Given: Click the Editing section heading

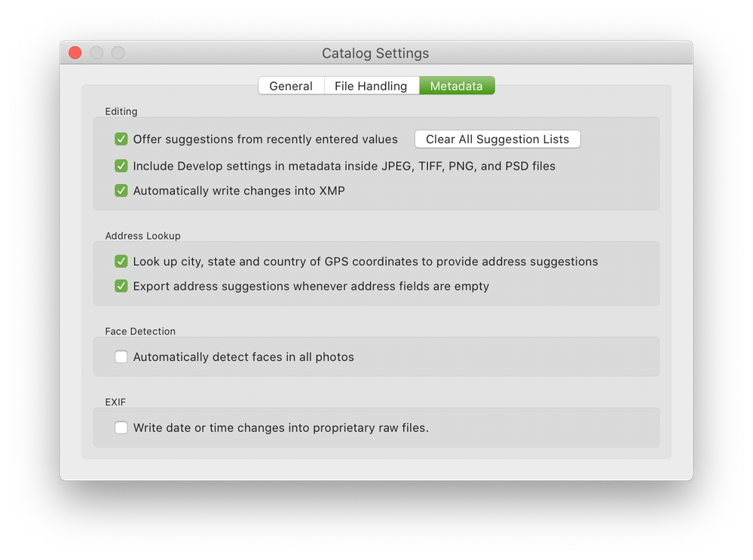Looking at the screenshot, I should coord(121,112).
